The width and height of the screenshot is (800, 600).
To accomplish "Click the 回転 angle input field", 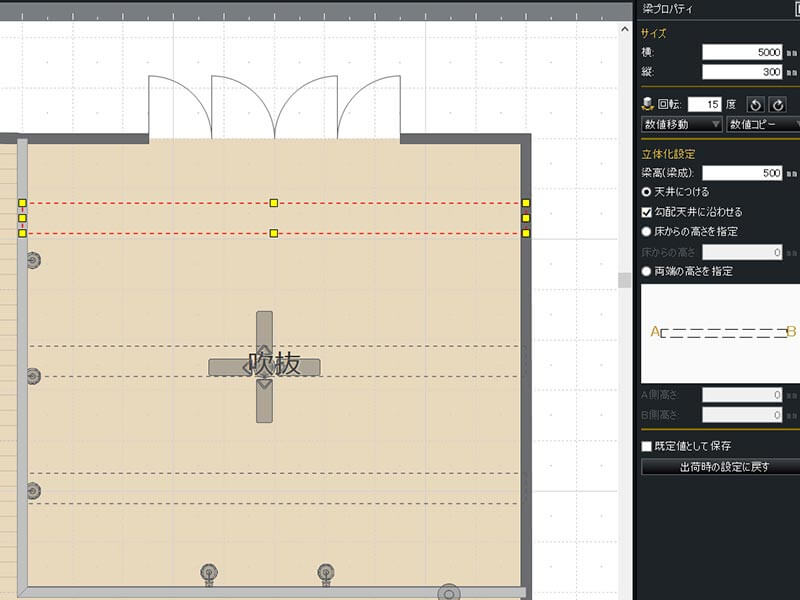I will point(704,104).
